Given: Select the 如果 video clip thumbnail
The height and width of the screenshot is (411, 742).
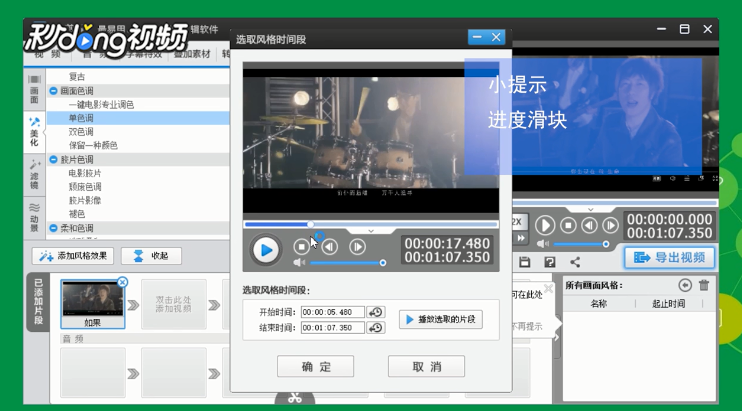Looking at the screenshot, I should coord(93,303).
